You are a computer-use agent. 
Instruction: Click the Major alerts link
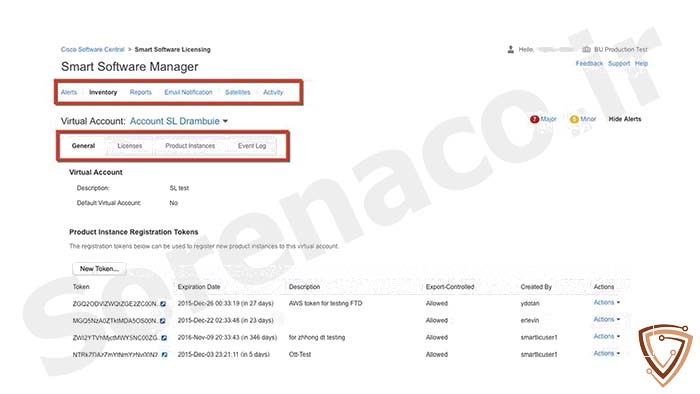pos(548,119)
